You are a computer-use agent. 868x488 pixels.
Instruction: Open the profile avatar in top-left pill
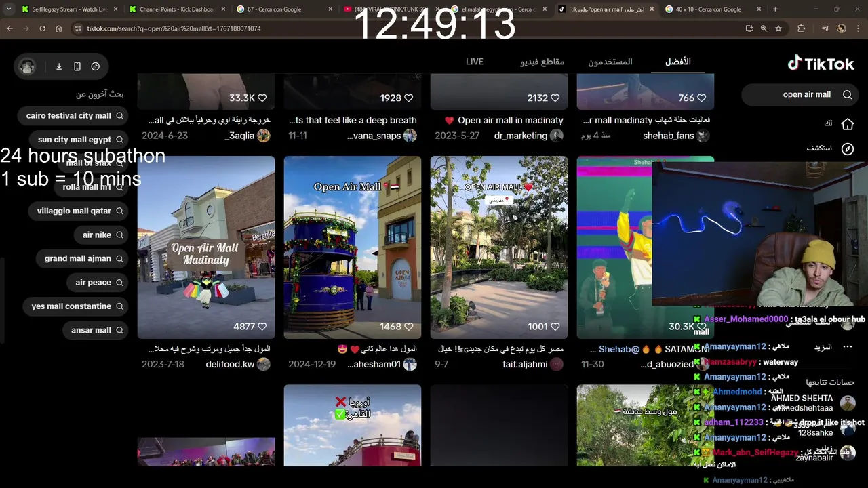(27, 66)
